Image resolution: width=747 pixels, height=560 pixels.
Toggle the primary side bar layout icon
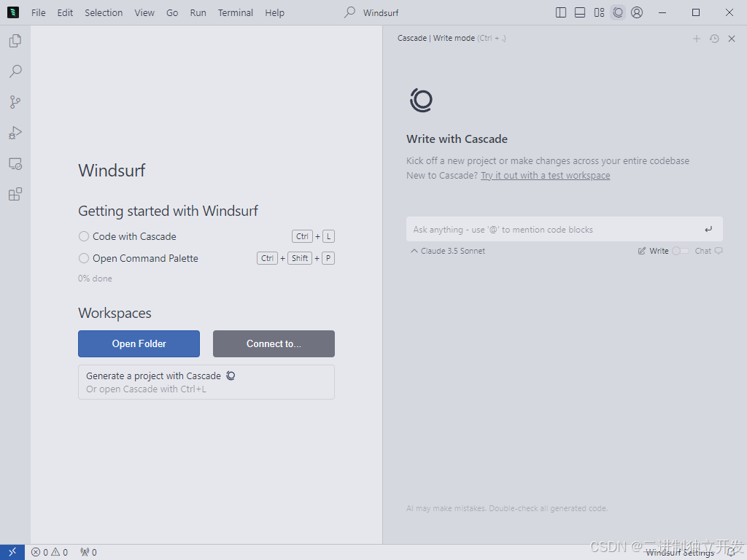click(x=561, y=13)
